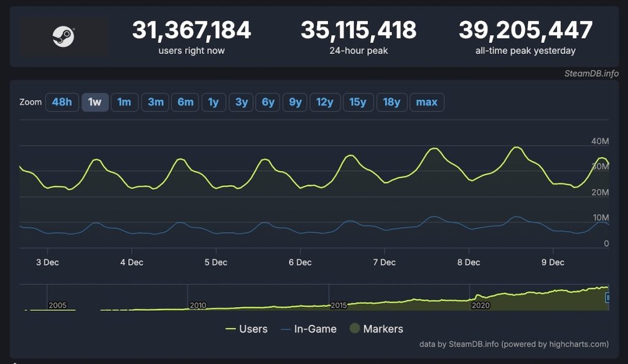Click the navigator's right range handle

coord(608,297)
